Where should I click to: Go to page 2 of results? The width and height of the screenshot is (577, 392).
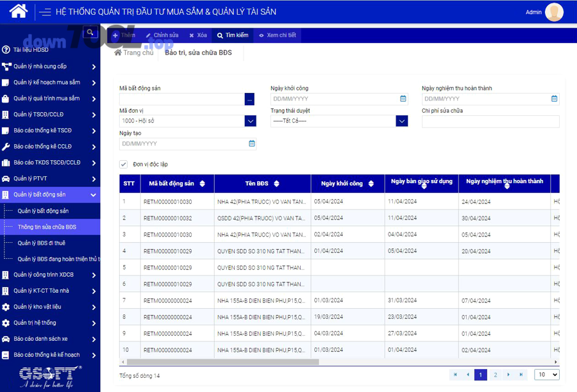point(495,375)
